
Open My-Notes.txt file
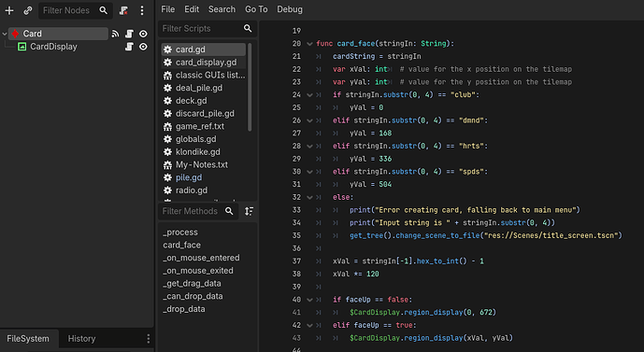(x=204, y=164)
